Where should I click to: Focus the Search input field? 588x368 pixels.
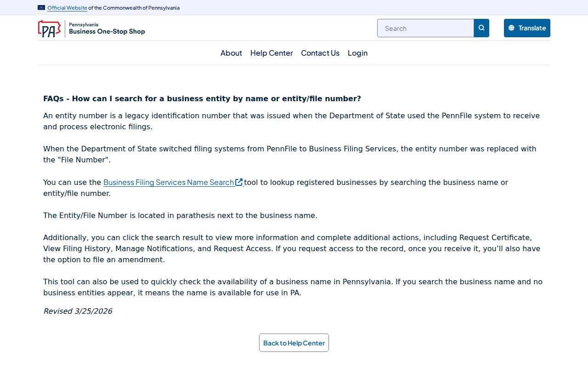[425, 28]
